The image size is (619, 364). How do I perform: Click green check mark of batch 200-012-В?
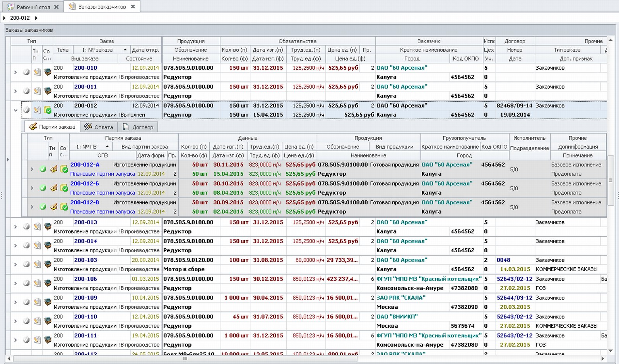pos(43,207)
